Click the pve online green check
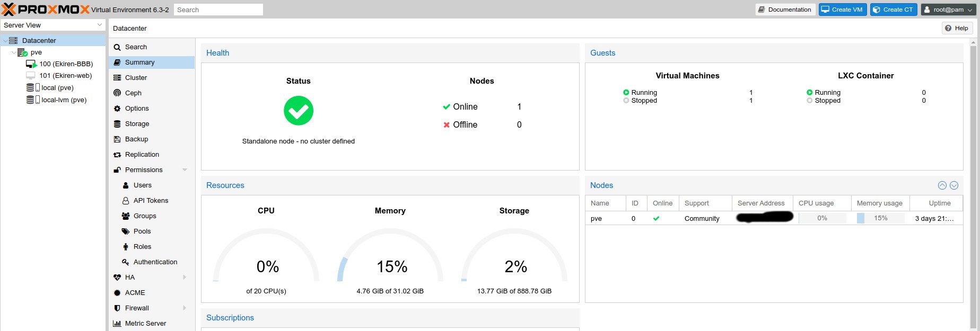Viewport: 980px width, 331px height. pos(657,218)
